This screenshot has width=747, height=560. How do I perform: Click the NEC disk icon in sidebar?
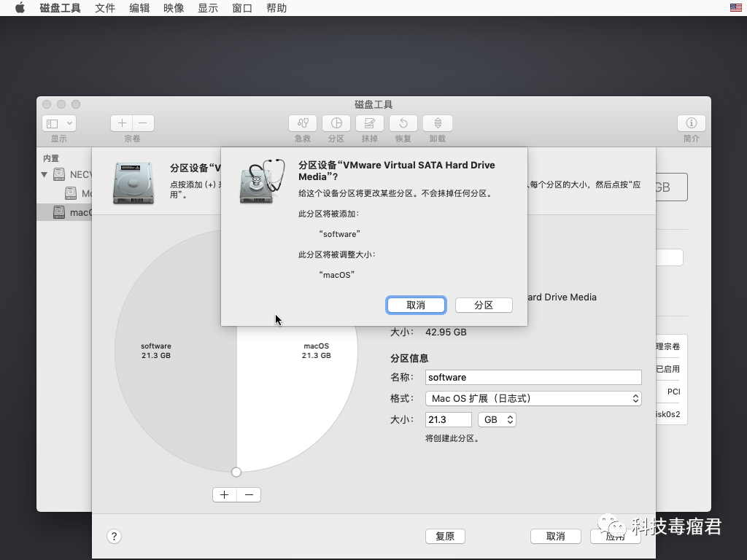59,174
